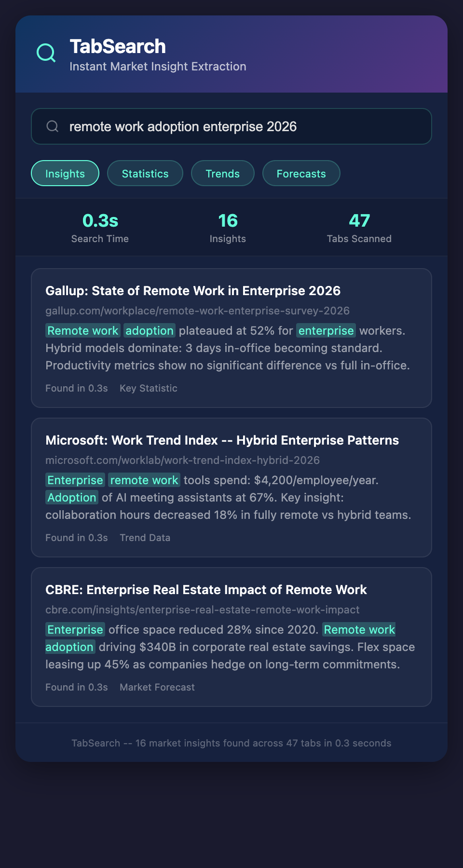Image resolution: width=463 pixels, height=868 pixels.
Task: Click the 16 Insights counter
Action: (x=228, y=228)
